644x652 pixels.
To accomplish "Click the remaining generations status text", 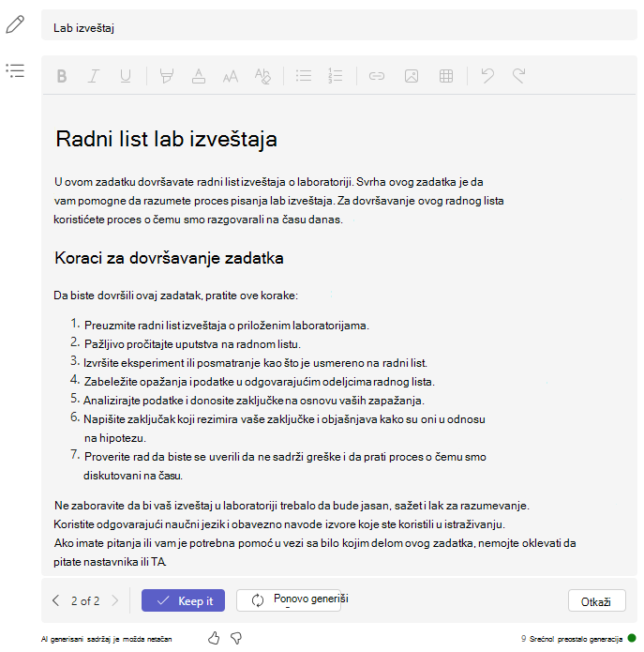I will (x=572, y=639).
